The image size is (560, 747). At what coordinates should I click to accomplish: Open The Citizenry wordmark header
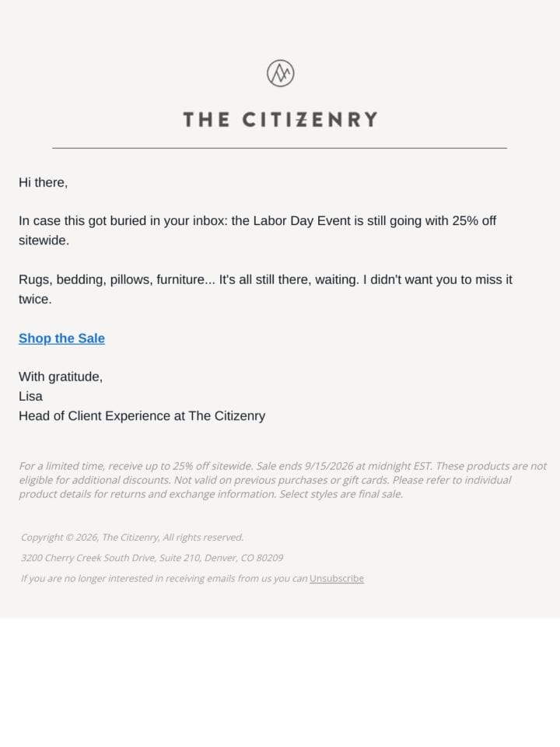tap(280, 120)
